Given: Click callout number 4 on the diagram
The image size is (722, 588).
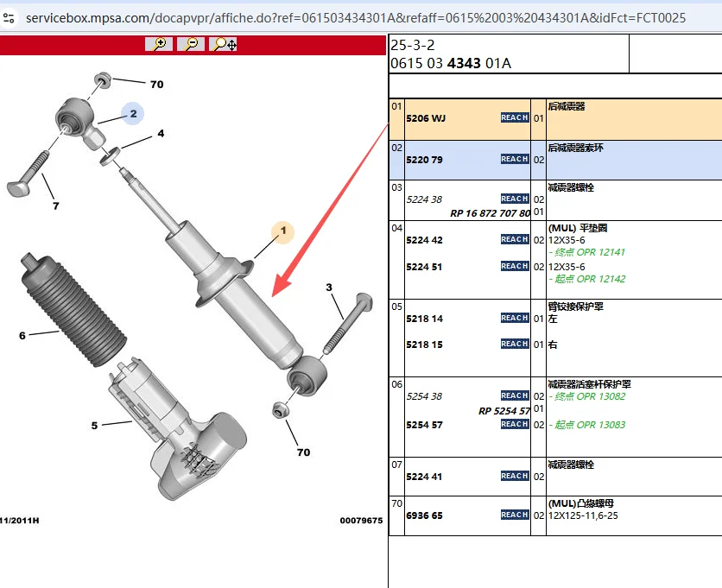Looking at the screenshot, I should (x=161, y=134).
